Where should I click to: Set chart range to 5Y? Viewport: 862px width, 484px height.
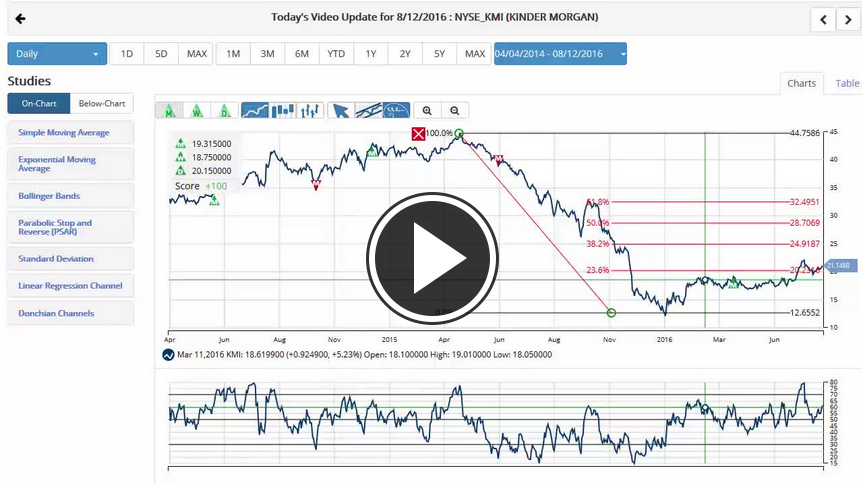point(439,54)
